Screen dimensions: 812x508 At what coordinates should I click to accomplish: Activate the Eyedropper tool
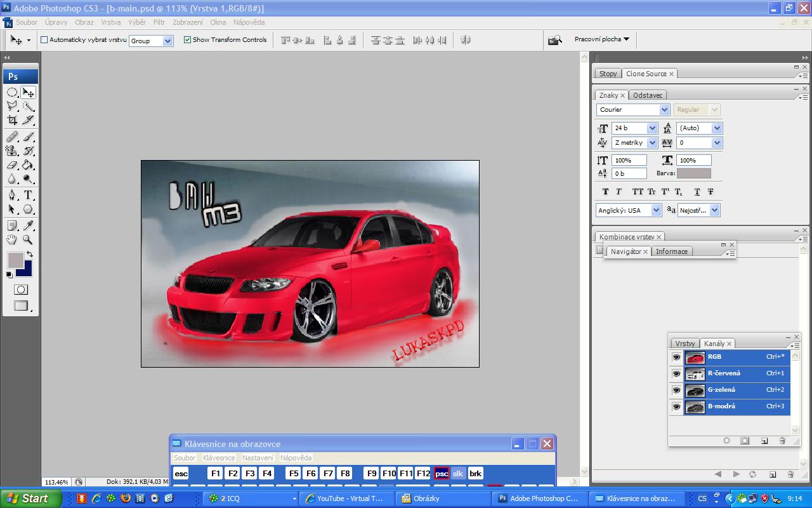(28, 225)
